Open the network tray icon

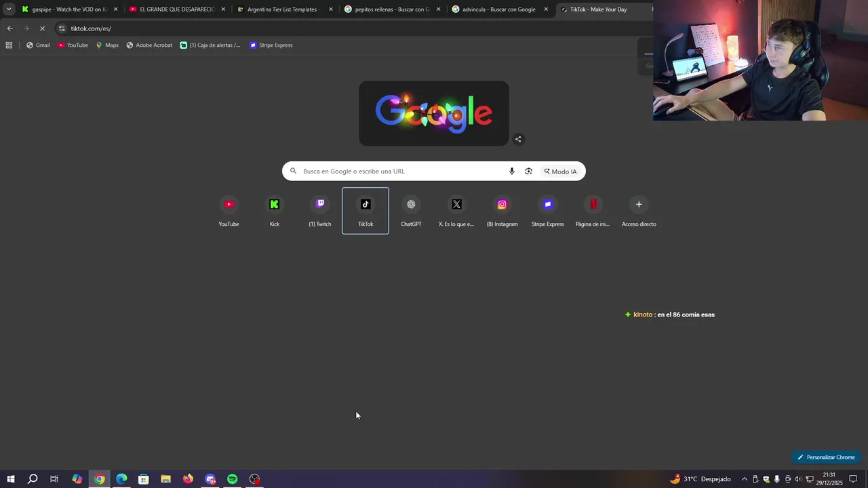[810, 479]
